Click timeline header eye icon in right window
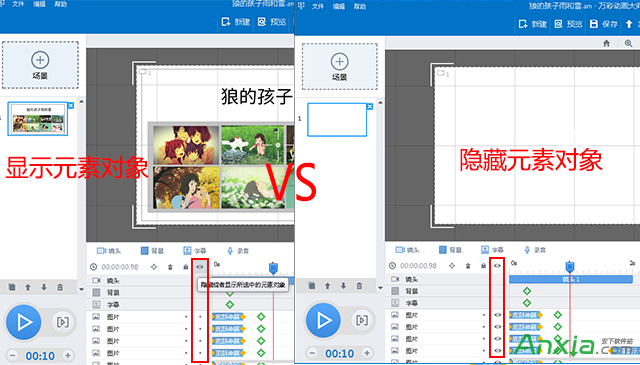Screen dimensions: 640x365 (497, 266)
